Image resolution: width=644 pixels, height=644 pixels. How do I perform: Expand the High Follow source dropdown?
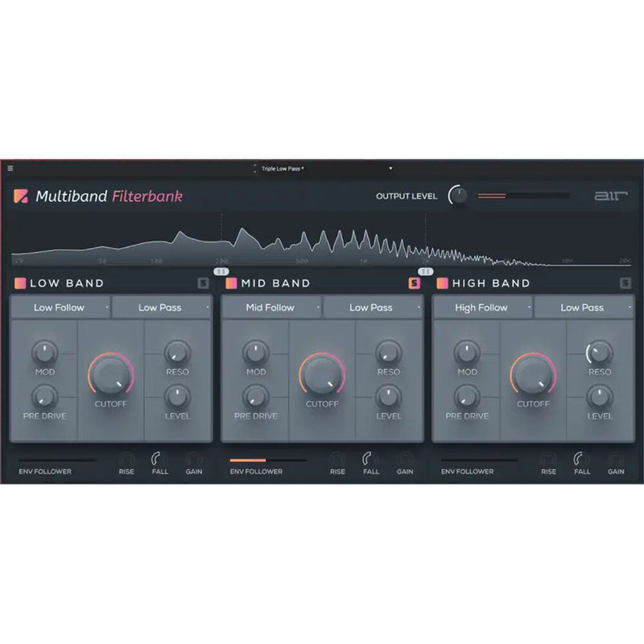(483, 308)
